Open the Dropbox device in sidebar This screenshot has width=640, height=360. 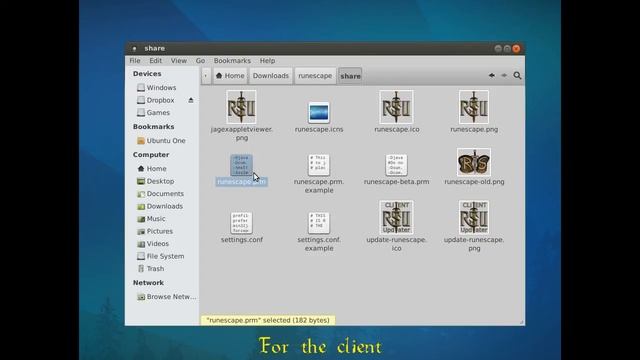tap(156, 100)
